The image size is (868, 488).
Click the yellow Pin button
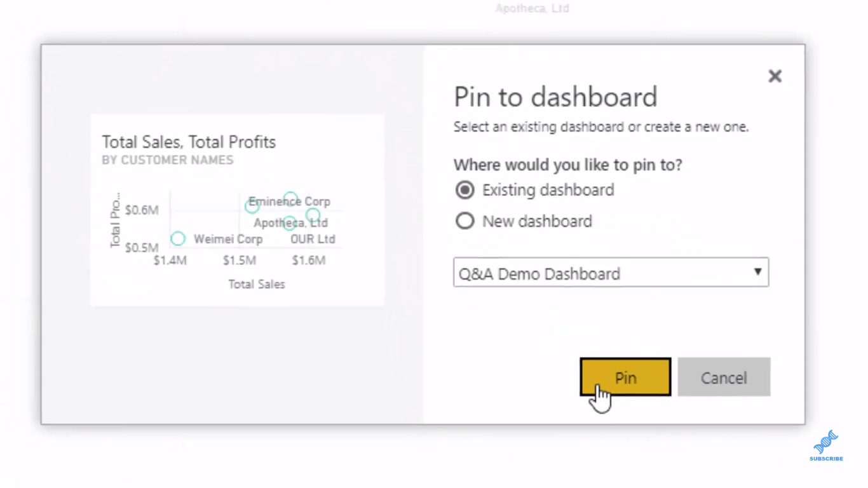click(x=625, y=377)
